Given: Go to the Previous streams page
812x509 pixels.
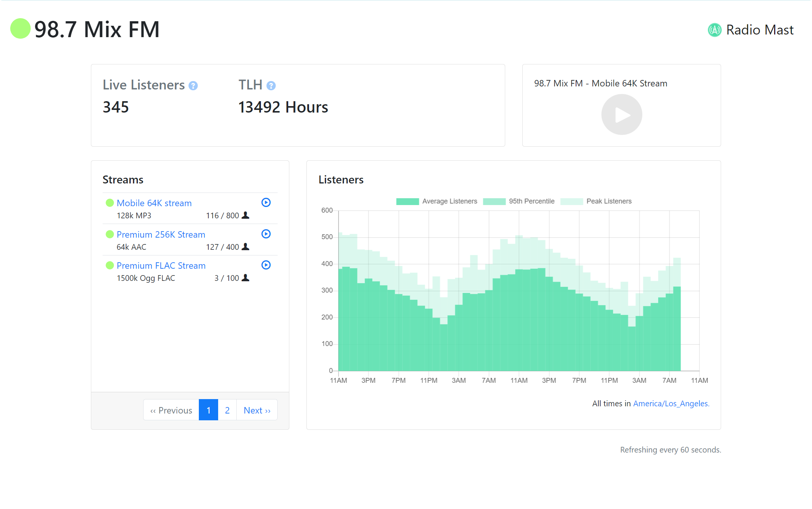Looking at the screenshot, I should click(171, 410).
